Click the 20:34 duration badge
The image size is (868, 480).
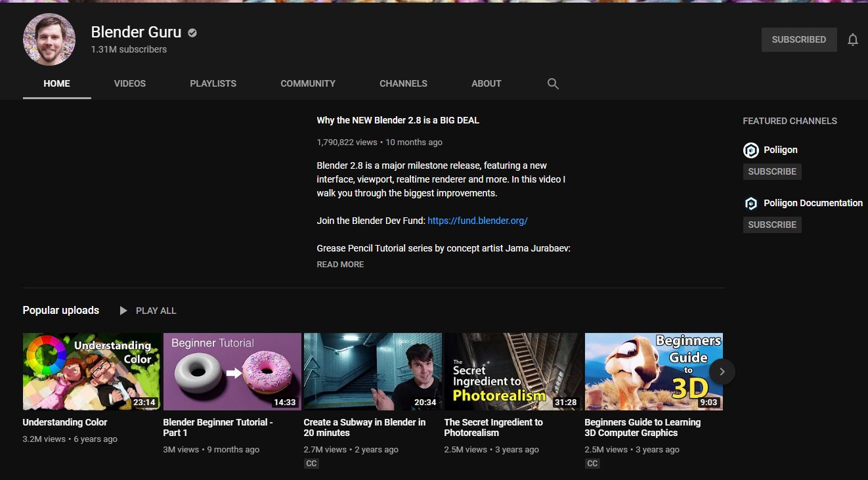(425, 403)
